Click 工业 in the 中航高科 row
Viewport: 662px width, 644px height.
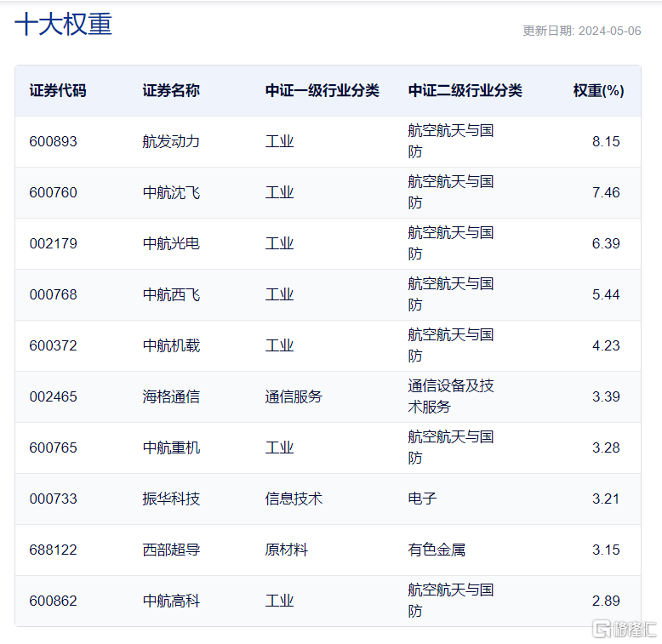point(279,601)
